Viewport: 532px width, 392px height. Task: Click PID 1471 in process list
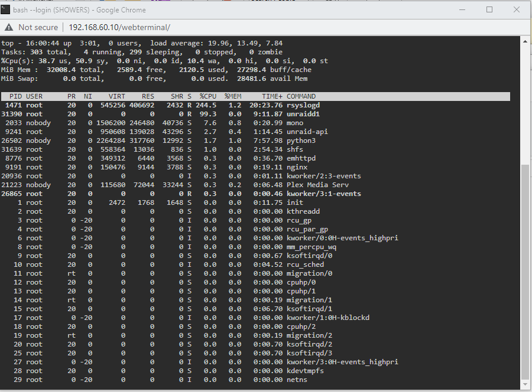pyautogui.click(x=14, y=105)
